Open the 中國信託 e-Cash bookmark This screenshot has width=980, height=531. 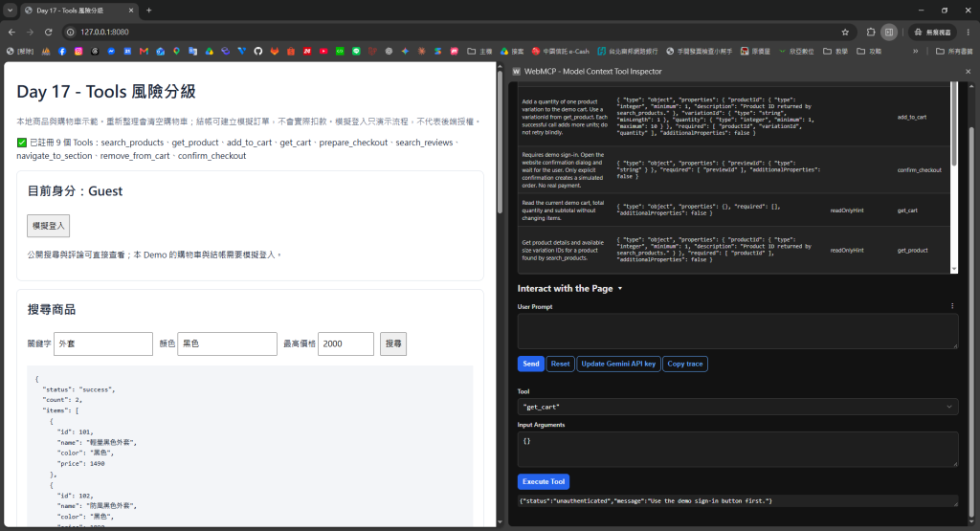tap(561, 52)
